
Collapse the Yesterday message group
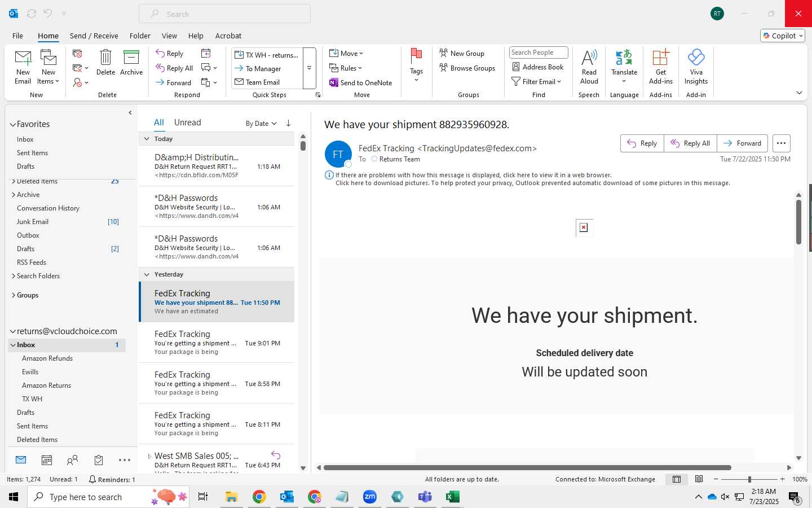point(147,274)
